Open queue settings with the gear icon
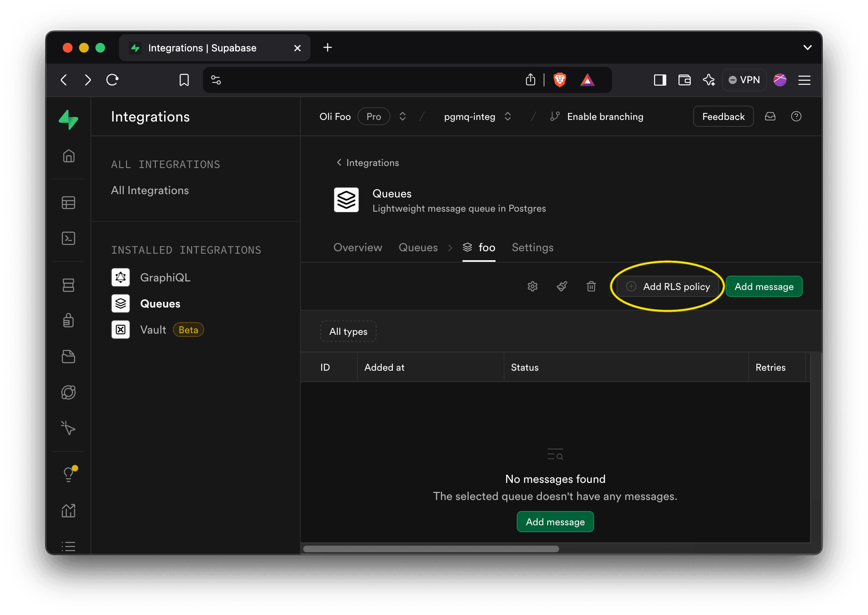This screenshot has height=615, width=868. pos(533,286)
